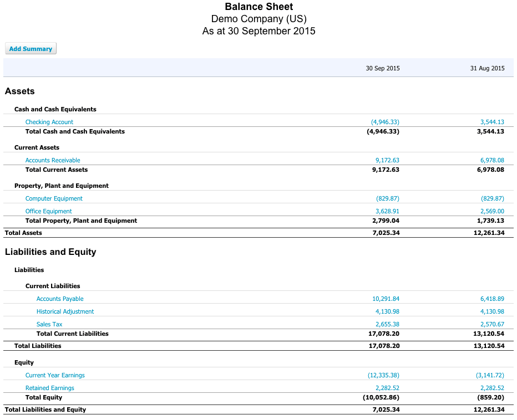Open the Office Equipment account
Image resolution: width=517 pixels, height=420 pixels.
pos(49,211)
